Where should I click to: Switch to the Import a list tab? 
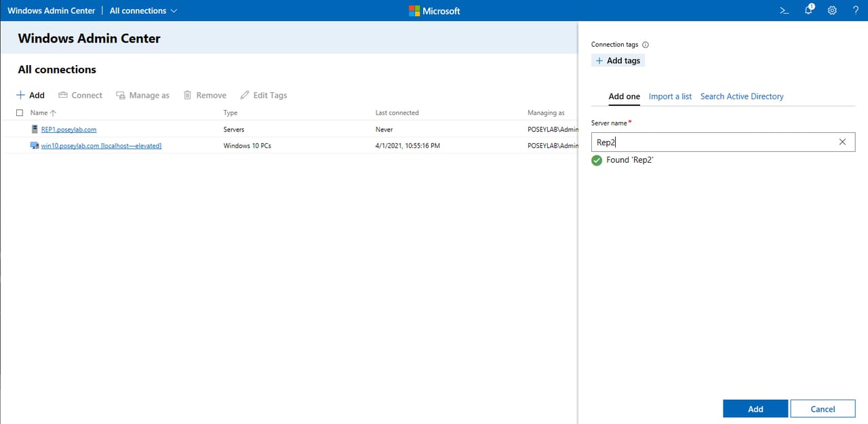coord(670,96)
